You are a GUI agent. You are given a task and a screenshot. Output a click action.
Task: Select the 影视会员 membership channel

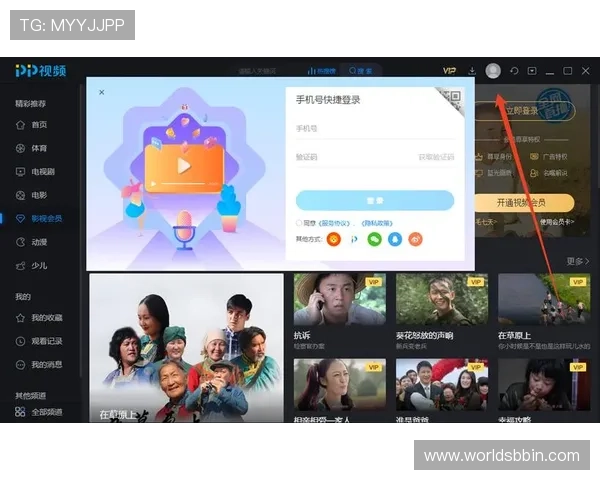[x=39, y=219]
